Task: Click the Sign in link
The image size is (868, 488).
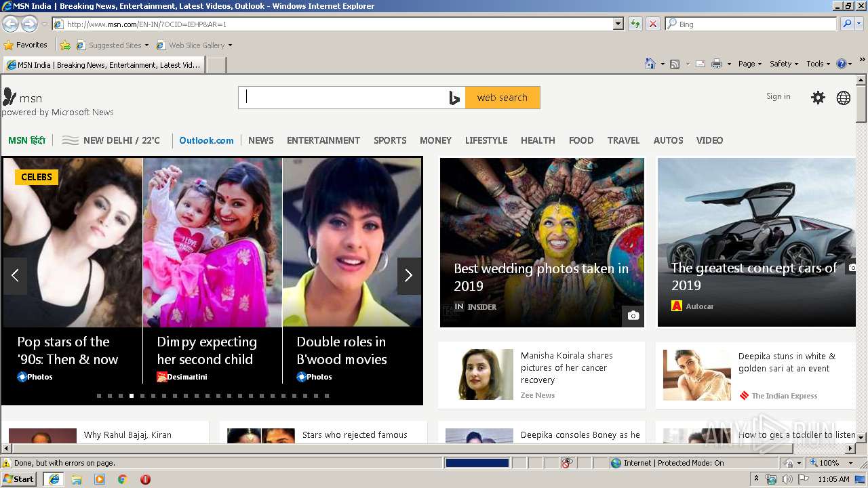Action: [x=778, y=96]
